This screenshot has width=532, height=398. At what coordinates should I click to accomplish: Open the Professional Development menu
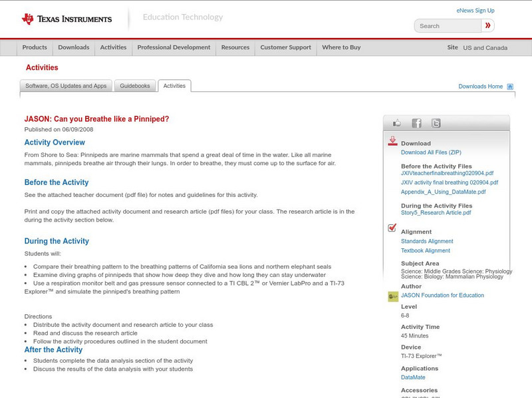tap(174, 47)
